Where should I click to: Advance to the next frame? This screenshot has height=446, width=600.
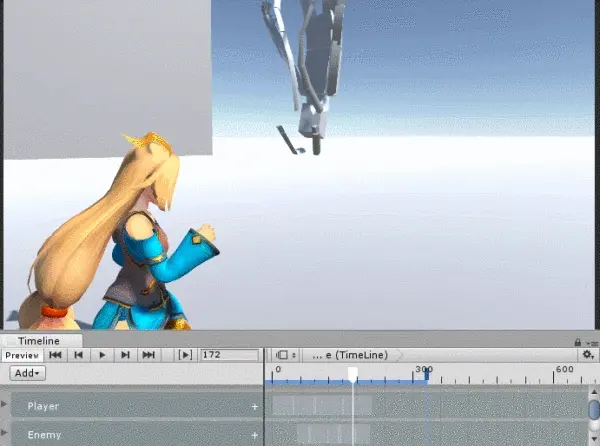[x=125, y=355]
